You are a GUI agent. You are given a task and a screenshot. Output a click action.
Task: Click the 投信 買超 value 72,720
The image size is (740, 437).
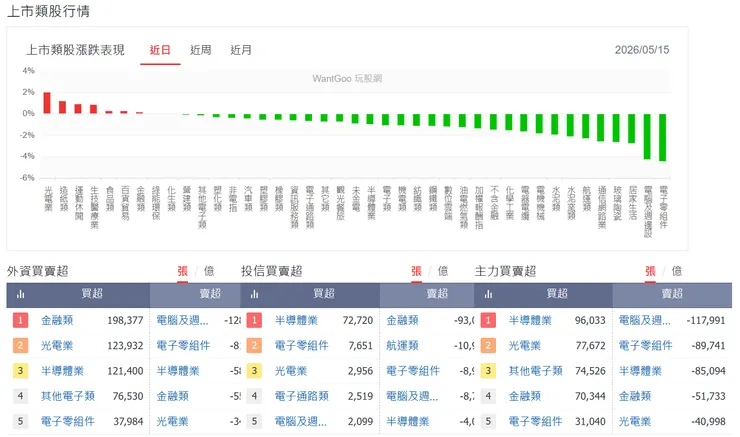click(358, 320)
